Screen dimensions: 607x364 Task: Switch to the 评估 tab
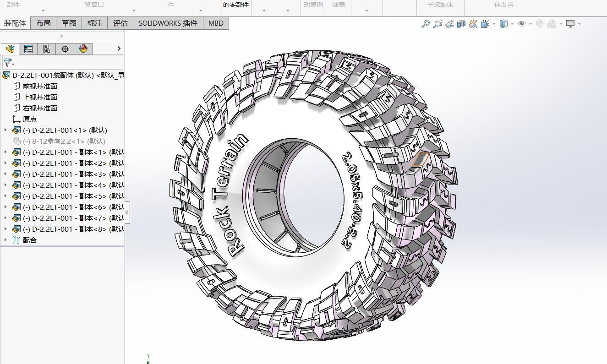point(120,23)
